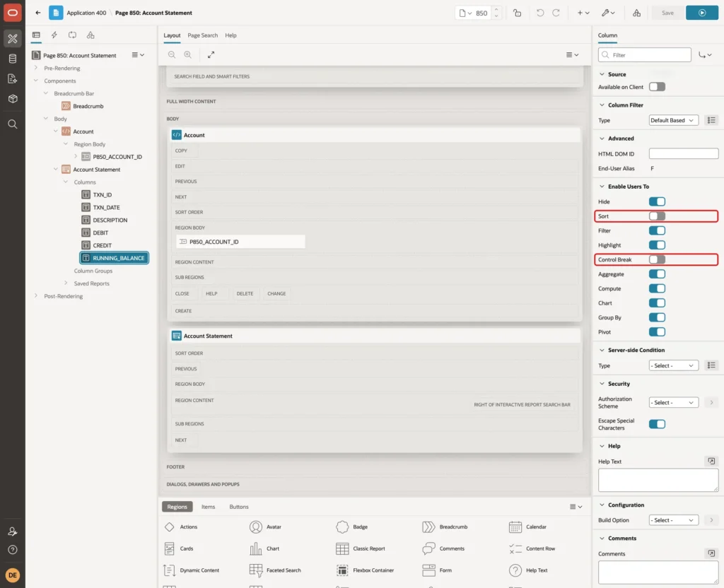Select P850_ACCOUNT_ID item in layout
Screen dimensions: 724x588
[x=240, y=242]
